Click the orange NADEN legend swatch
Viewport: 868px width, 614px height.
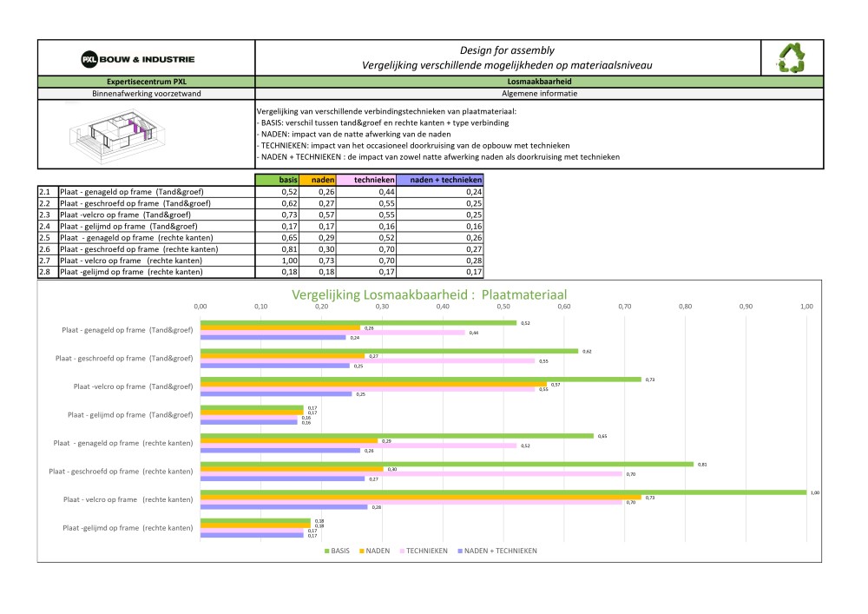(362, 551)
